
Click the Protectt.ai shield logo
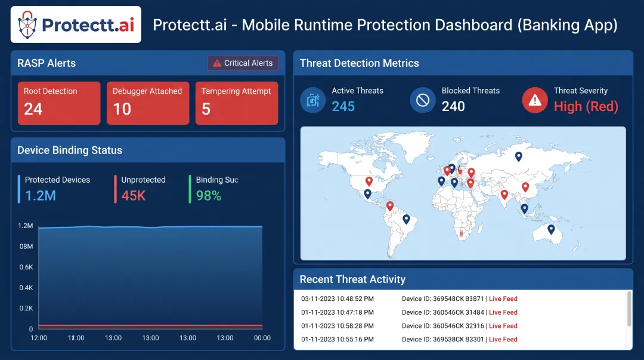(27, 24)
